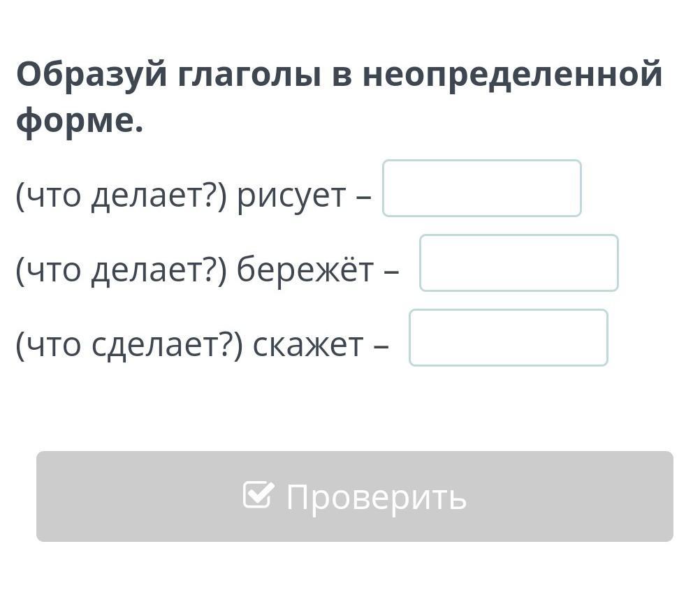Click the word бережёт
The height and width of the screenshot is (604, 700).
pyautogui.click(x=305, y=270)
